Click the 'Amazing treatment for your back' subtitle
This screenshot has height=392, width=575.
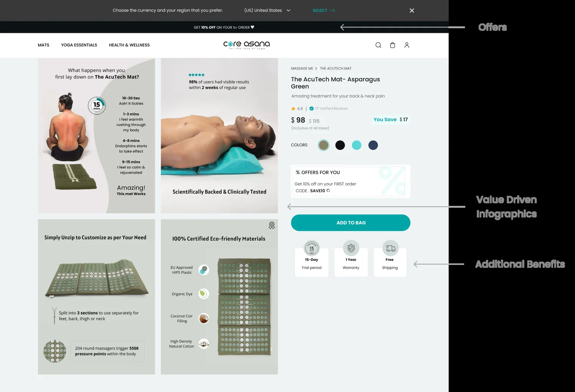tap(338, 96)
